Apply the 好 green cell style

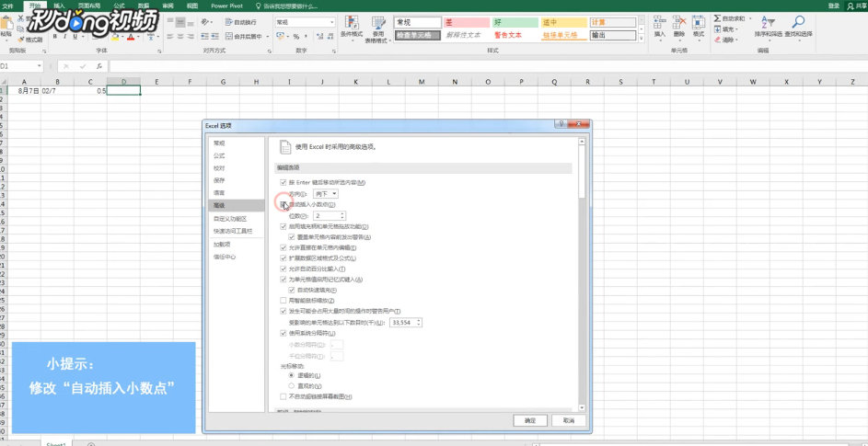(x=515, y=22)
